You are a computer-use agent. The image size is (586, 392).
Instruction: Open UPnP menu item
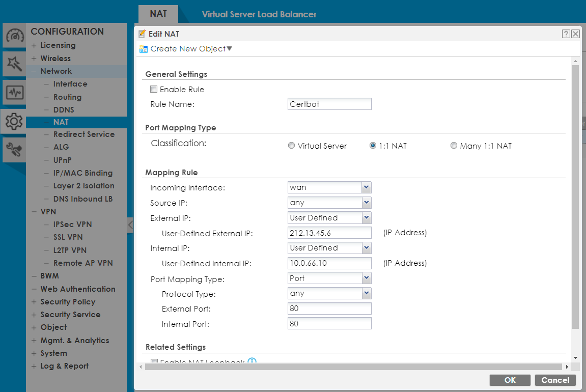pyautogui.click(x=63, y=160)
